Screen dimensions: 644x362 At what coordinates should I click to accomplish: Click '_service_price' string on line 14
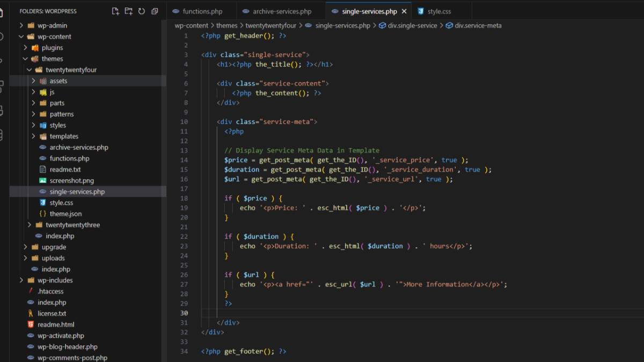(x=403, y=160)
